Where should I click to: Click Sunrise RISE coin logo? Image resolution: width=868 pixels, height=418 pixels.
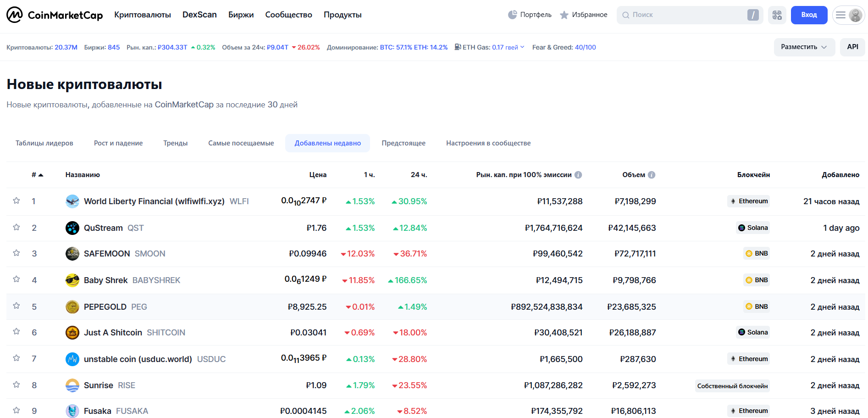point(72,385)
